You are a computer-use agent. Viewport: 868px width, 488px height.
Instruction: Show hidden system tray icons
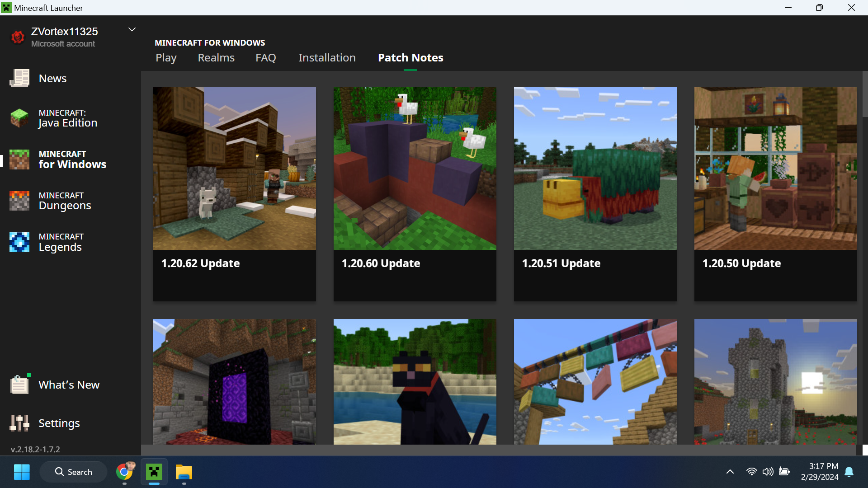coord(730,472)
